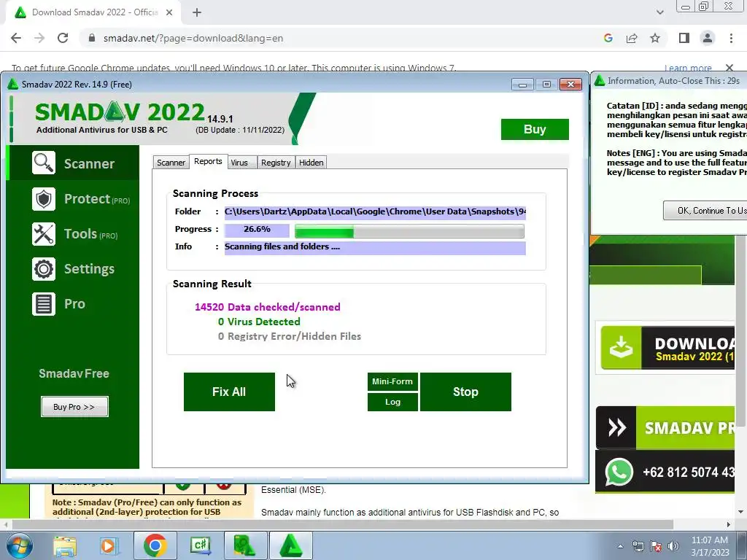
Task: Click the WhatsApp icon on webpage
Action: click(619, 472)
